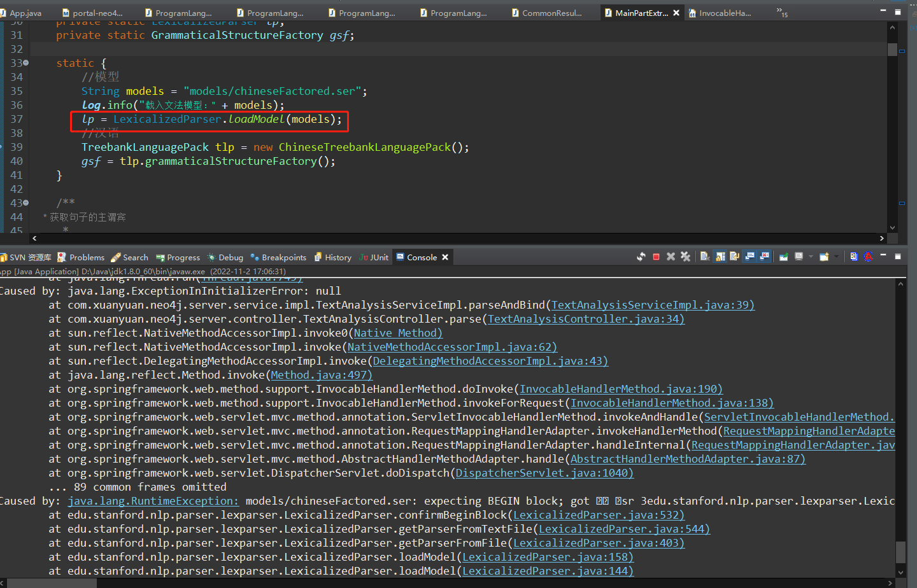
Task: Maximize the editor area
Action: pos(898,11)
